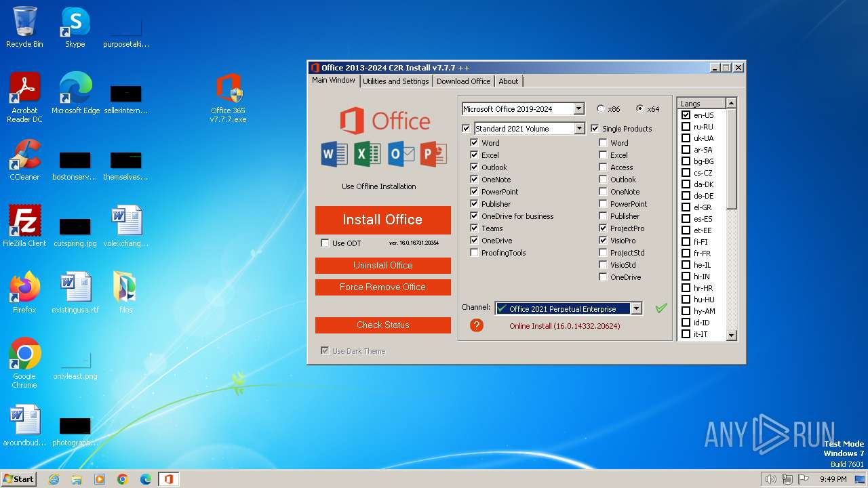The width and height of the screenshot is (868, 488).
Task: Click the red question mark help icon
Action: [x=477, y=325]
